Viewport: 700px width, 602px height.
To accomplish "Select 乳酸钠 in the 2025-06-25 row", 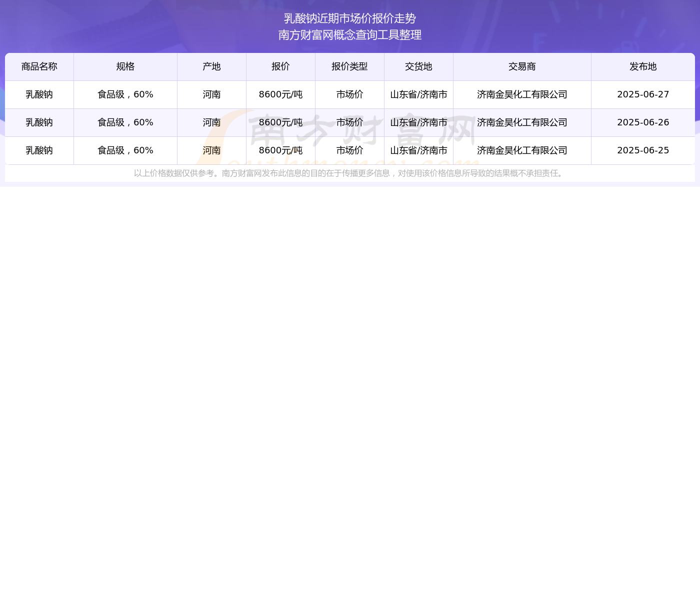I will (x=39, y=150).
